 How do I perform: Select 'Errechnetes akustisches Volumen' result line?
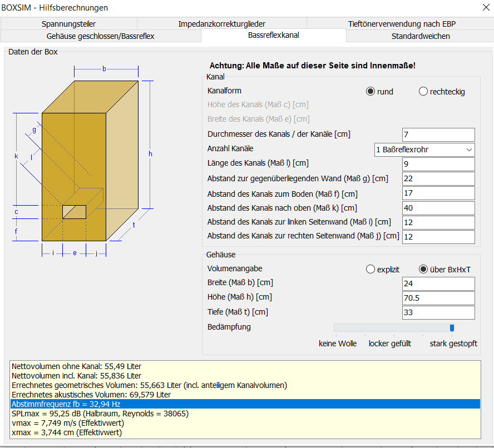click(245, 395)
